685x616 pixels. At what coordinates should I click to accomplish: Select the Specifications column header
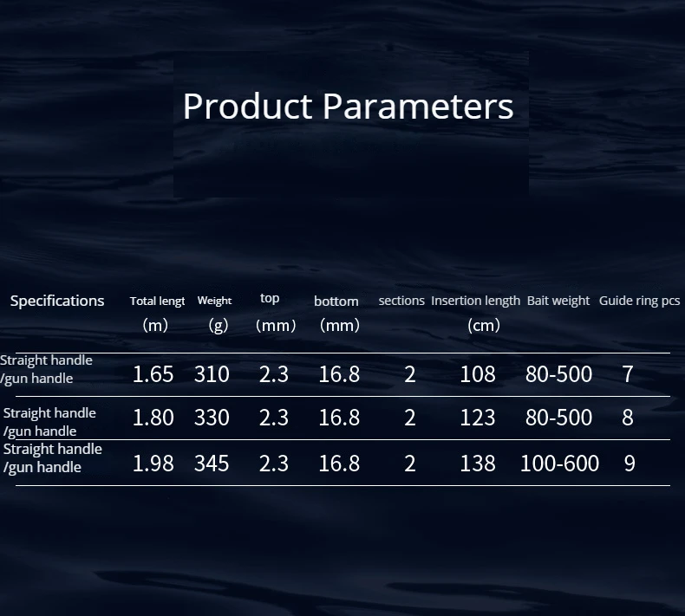tap(57, 301)
